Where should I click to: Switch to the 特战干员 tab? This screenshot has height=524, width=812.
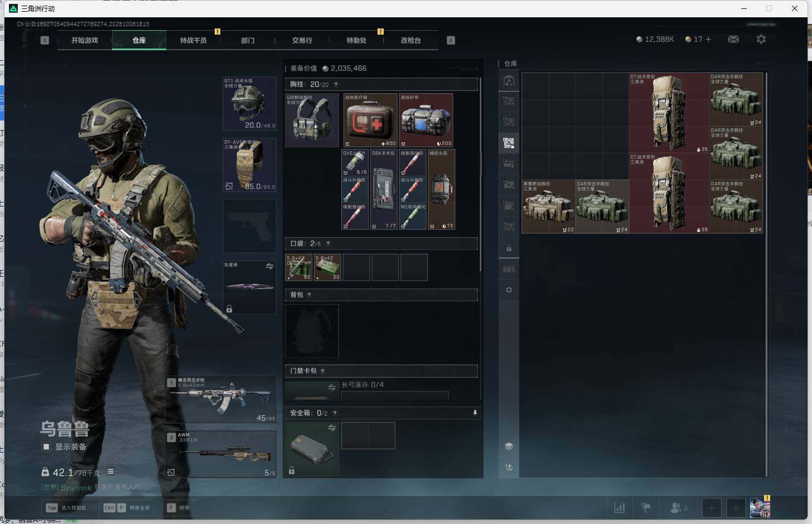coord(193,40)
